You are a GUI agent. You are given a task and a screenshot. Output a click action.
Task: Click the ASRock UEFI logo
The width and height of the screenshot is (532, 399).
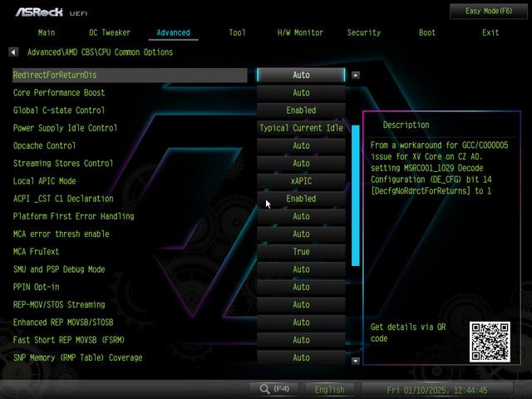[52, 12]
